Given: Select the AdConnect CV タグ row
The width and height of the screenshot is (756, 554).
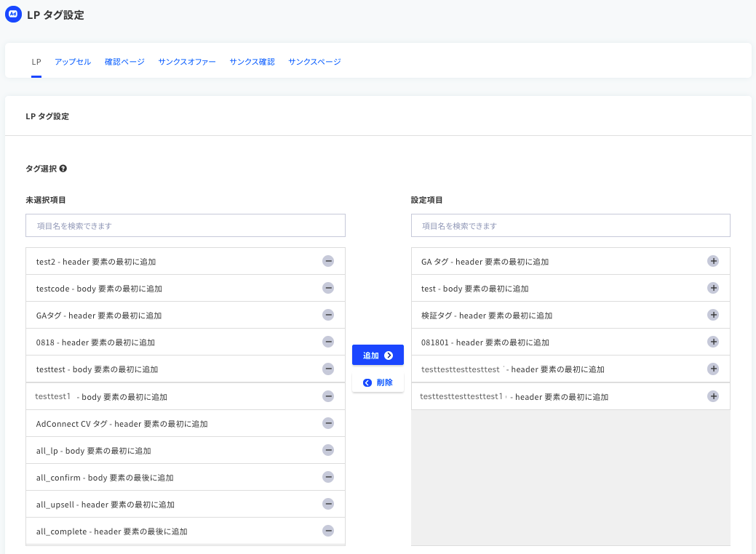Looking at the screenshot, I should pyautogui.click(x=186, y=423).
